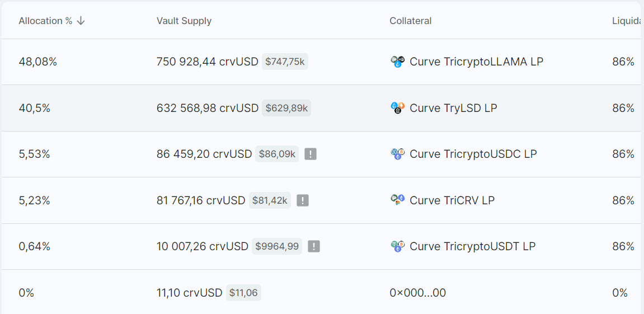Select the Curve TriCRV LP collateral name

pos(452,200)
